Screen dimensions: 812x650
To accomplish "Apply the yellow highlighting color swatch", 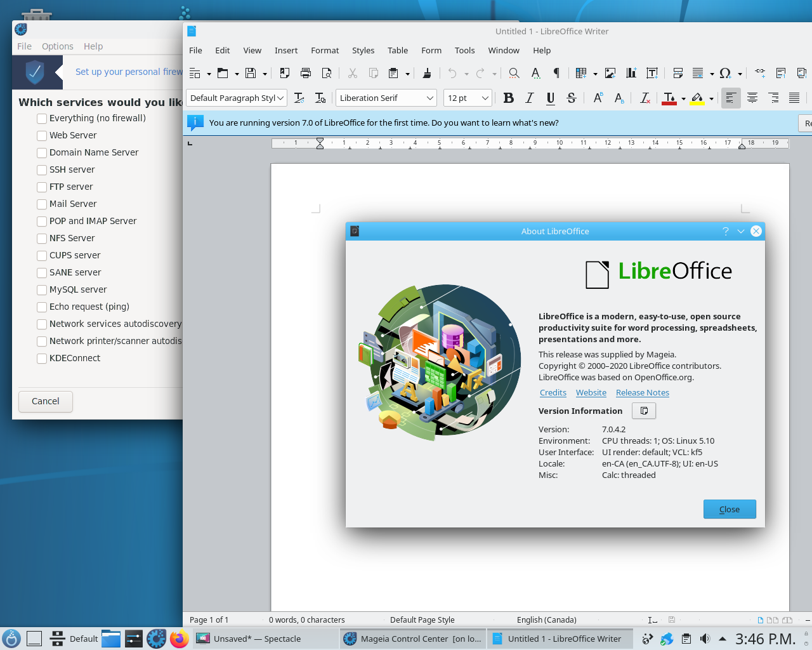I will click(697, 98).
